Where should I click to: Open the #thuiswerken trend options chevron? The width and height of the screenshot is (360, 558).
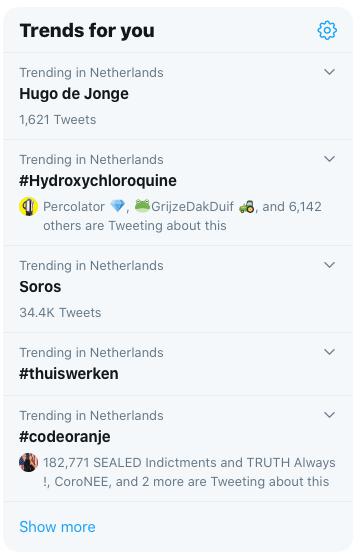click(329, 352)
